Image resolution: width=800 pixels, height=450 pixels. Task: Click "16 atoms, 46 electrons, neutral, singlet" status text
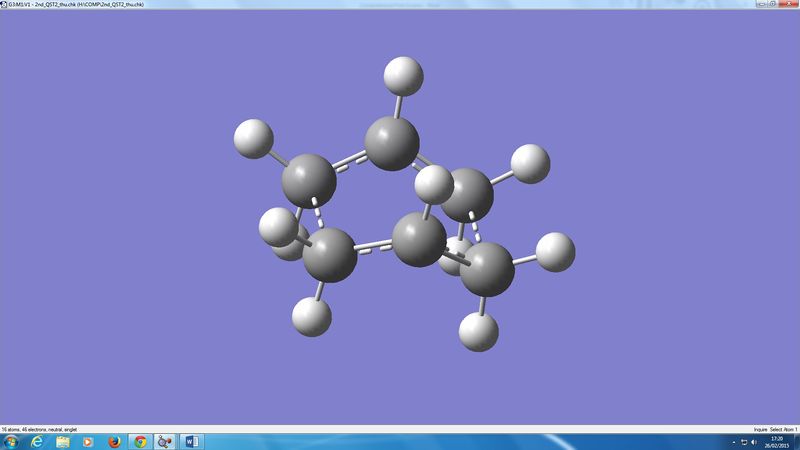pyautogui.click(x=39, y=430)
